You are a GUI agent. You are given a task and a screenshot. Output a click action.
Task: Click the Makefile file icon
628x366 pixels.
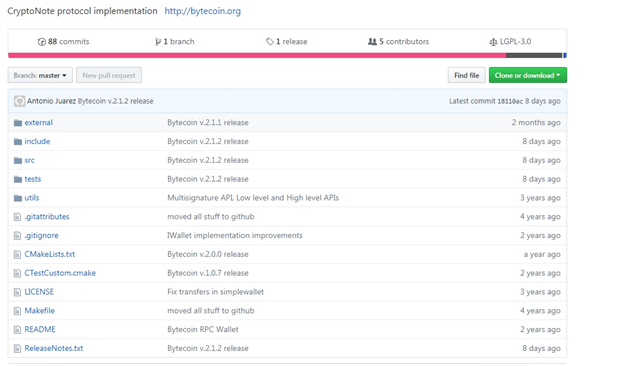[17, 311]
